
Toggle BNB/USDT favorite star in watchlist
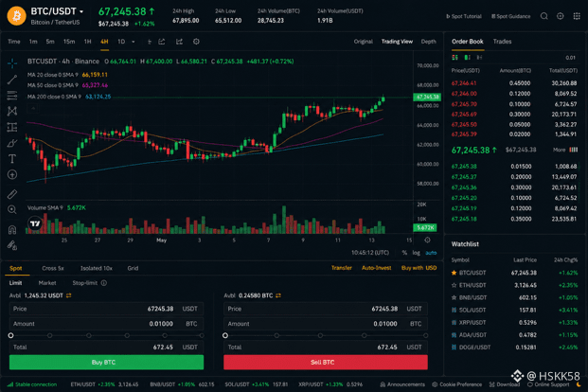454,297
